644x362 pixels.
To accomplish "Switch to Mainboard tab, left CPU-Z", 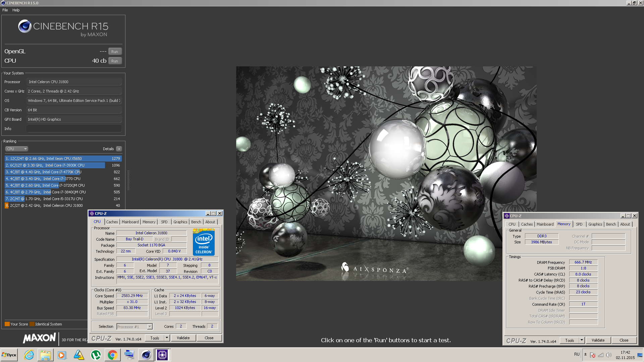I will coord(130,222).
